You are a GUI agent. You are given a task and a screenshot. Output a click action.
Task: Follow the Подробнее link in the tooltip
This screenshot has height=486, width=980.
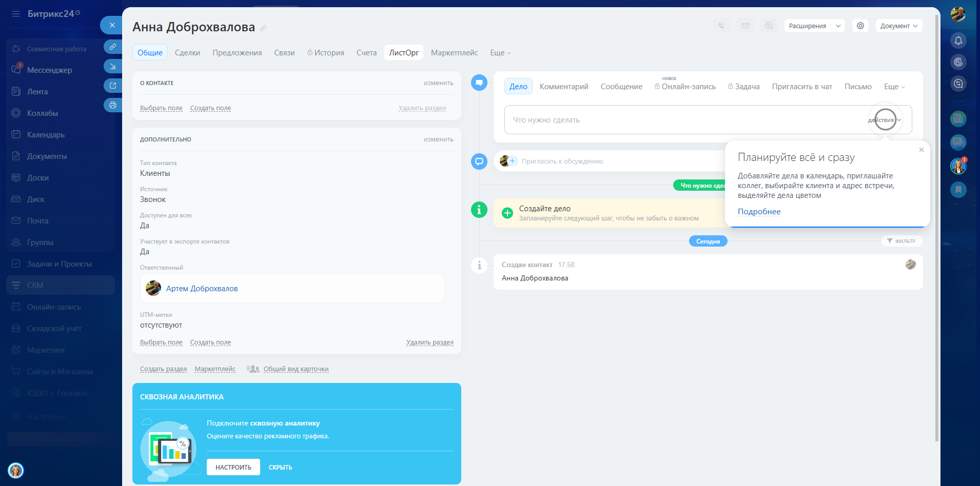click(759, 212)
